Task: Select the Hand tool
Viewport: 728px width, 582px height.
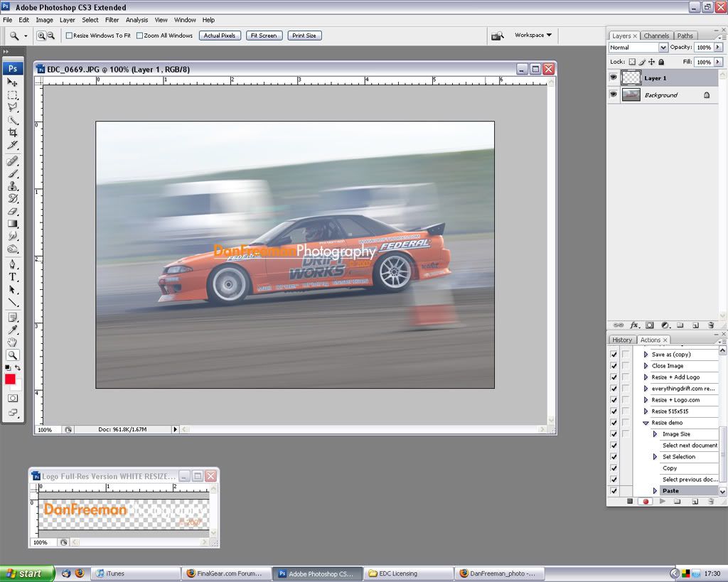Action: click(x=13, y=343)
